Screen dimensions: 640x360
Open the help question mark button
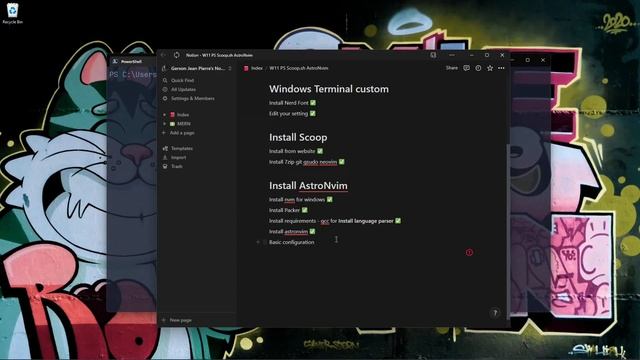[x=495, y=313]
